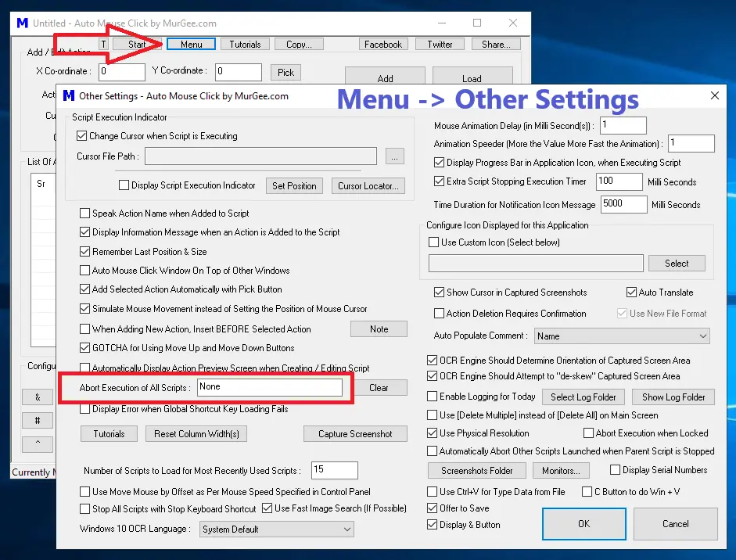Click Reset Column Width(s) button
Viewport: 736px width, 560px height.
(196, 434)
